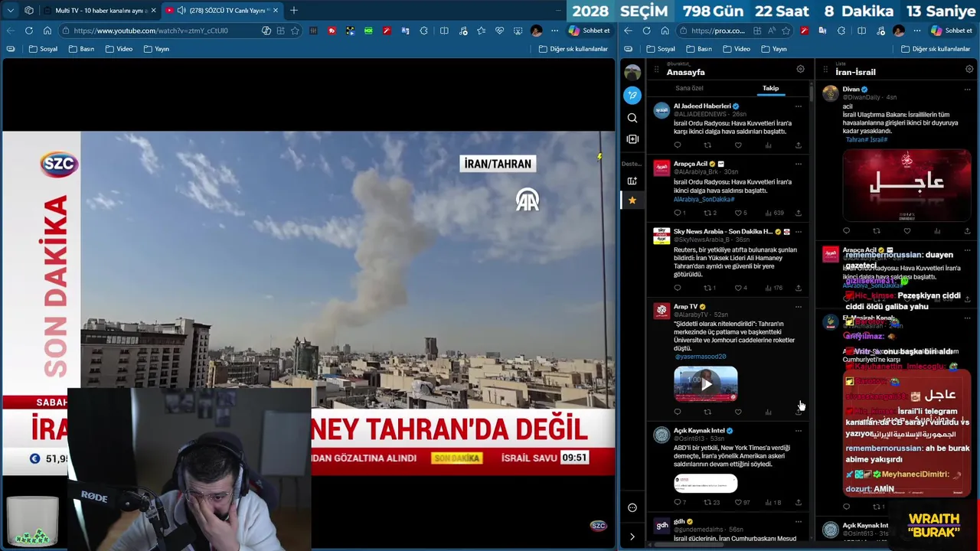The height and width of the screenshot is (551, 980).
Task: Add a new column in X Pro
Action: coord(632,139)
